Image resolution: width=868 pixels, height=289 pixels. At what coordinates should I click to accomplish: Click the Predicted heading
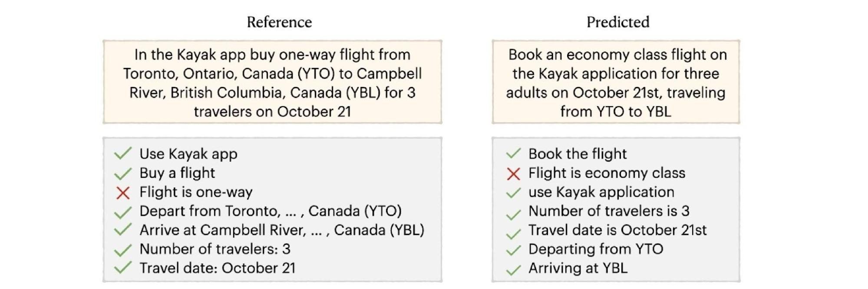tap(617, 22)
